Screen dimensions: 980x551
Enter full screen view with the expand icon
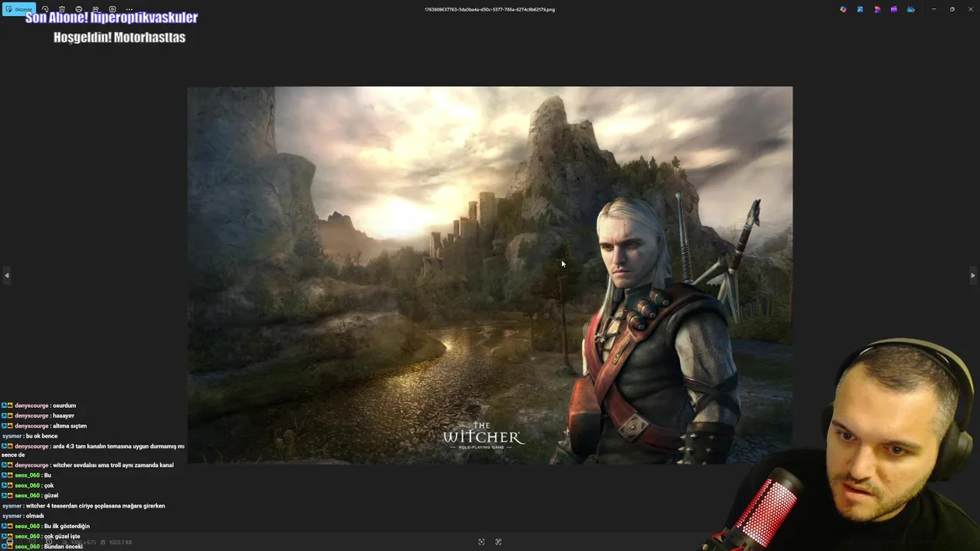[x=498, y=542]
